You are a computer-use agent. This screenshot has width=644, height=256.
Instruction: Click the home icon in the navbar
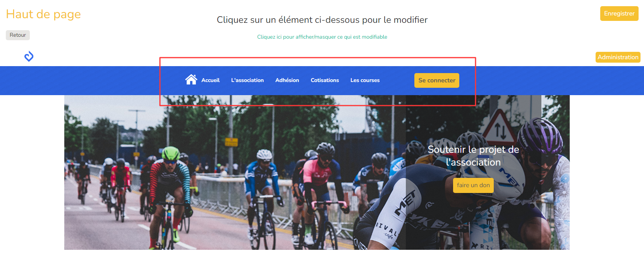pos(191,80)
